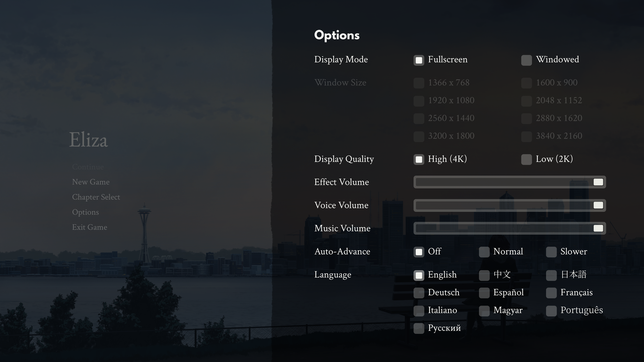This screenshot has width=644, height=362.
Task: Click the Options heading
Action: click(x=337, y=35)
